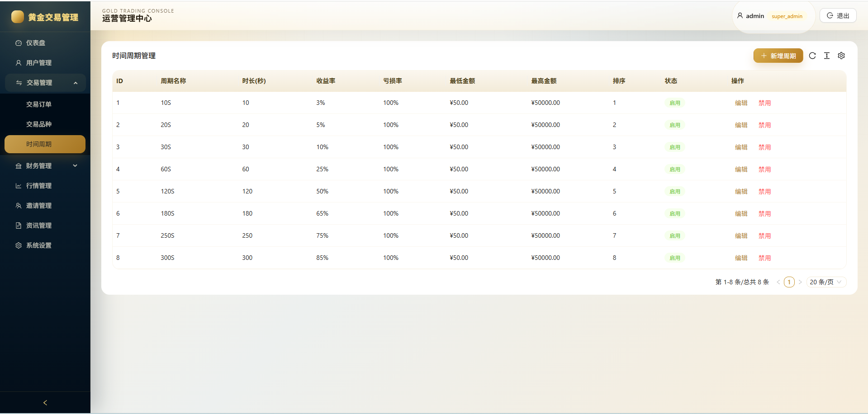This screenshot has height=414, width=868.
Task: Click the 85% yield cell
Action: pyautogui.click(x=322, y=258)
